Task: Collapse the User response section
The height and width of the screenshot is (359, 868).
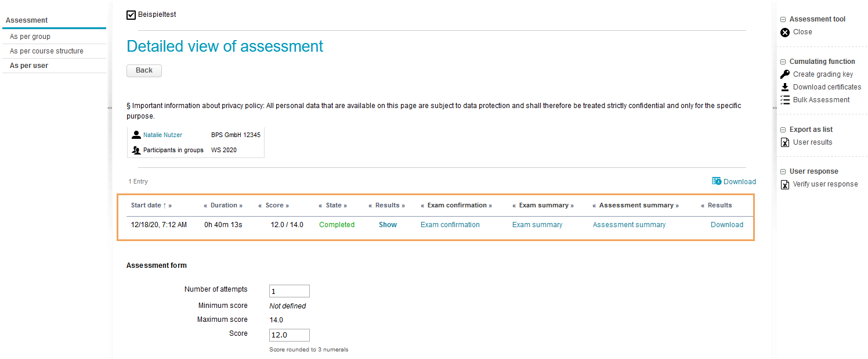Action: pyautogui.click(x=783, y=172)
